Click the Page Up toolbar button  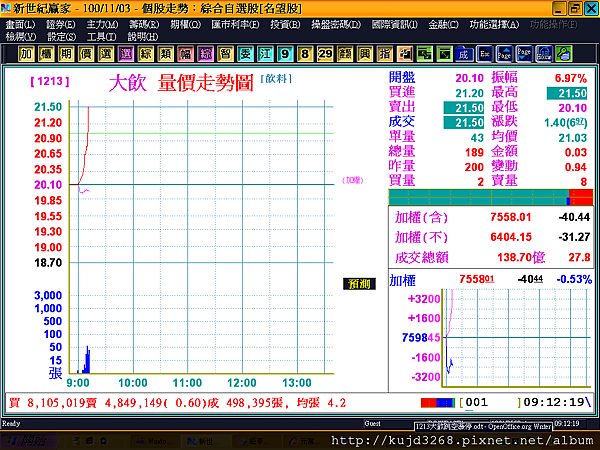(x=504, y=54)
